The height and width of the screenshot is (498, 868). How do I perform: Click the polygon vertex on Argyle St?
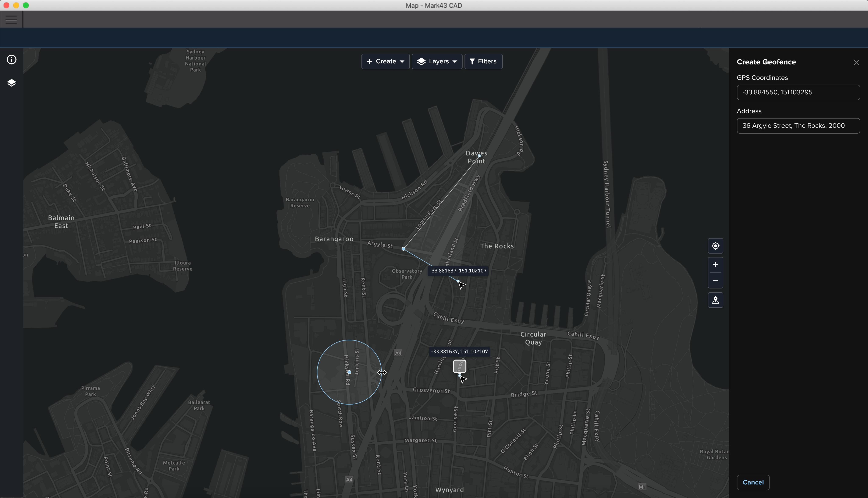(x=403, y=249)
